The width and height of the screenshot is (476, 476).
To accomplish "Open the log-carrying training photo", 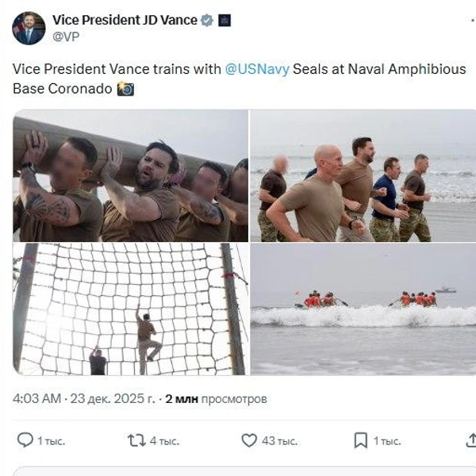I will click(x=131, y=176).
